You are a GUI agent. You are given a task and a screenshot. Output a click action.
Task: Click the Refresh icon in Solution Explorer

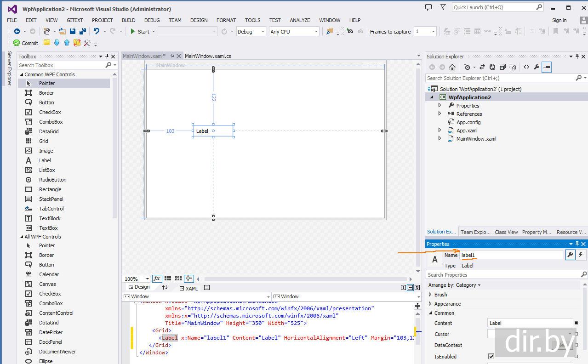tap(492, 67)
